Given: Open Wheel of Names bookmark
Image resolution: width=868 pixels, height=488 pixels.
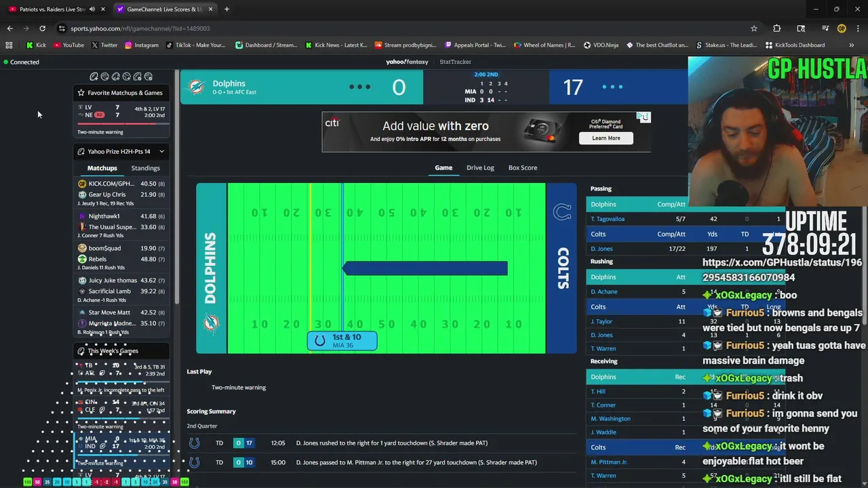Looking at the screenshot, I should coord(545,45).
